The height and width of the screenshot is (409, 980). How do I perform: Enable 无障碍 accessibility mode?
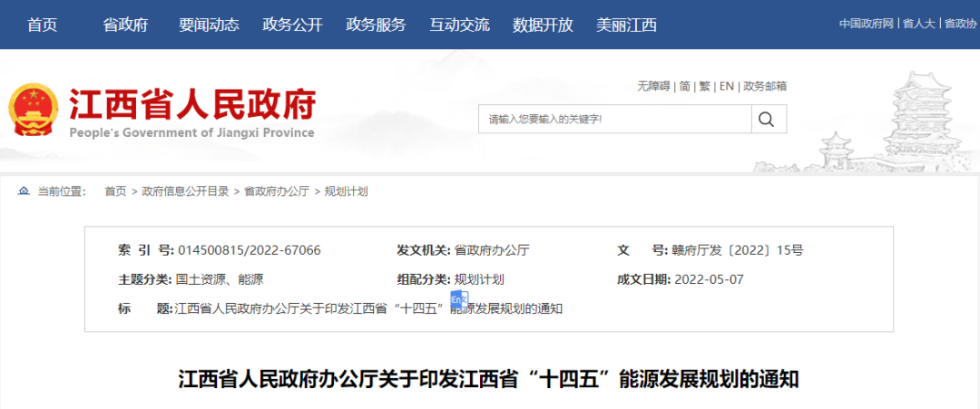click(652, 86)
